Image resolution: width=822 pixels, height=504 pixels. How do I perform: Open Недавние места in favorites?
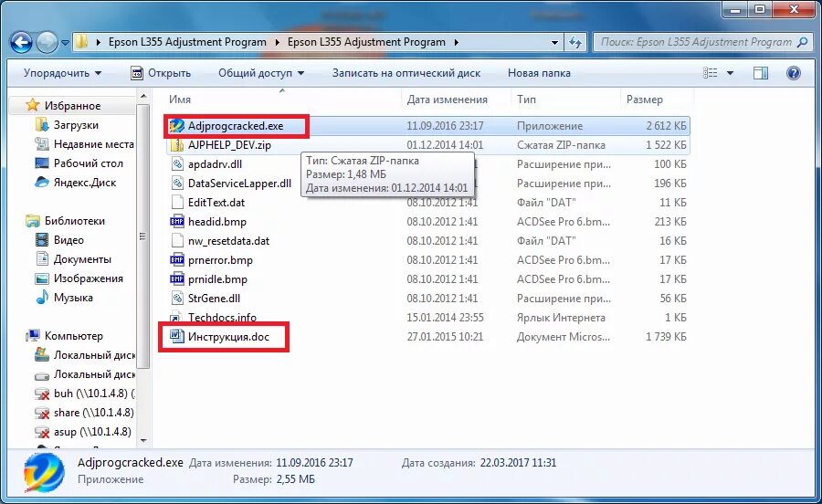(x=93, y=144)
